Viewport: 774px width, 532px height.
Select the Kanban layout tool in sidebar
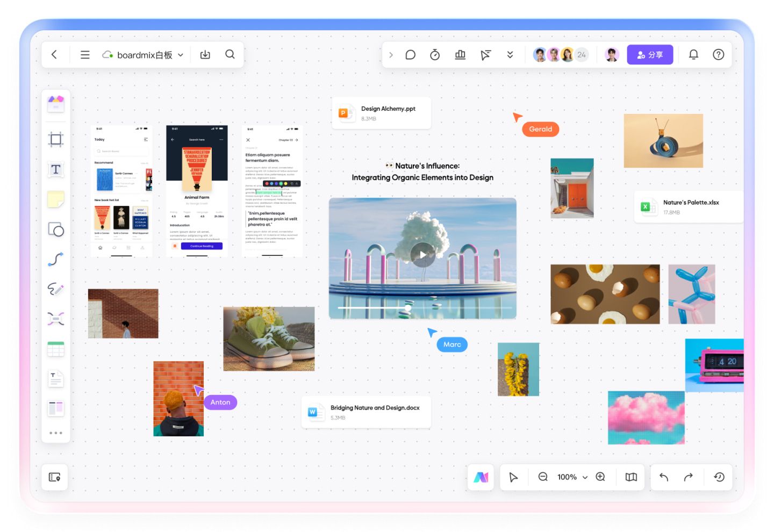(56, 408)
